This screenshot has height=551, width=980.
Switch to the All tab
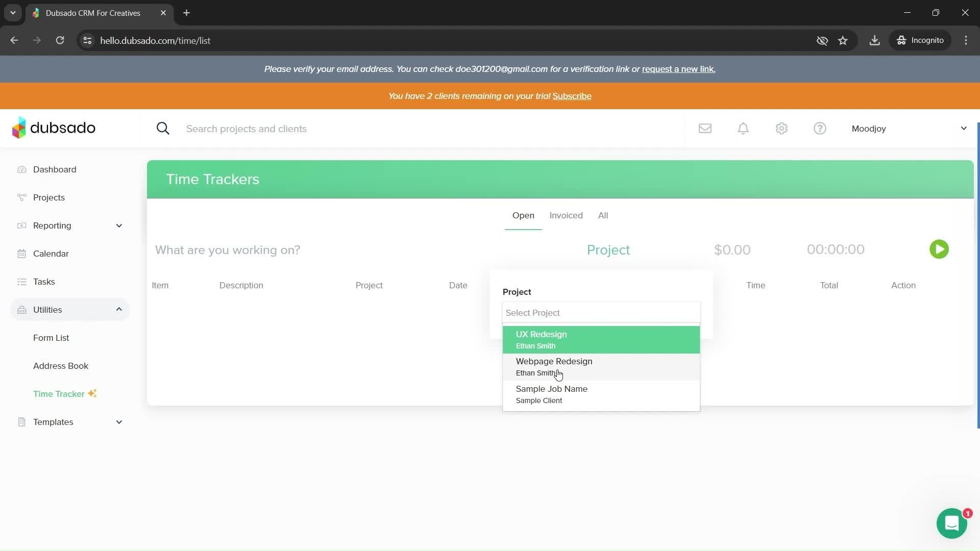click(x=603, y=215)
